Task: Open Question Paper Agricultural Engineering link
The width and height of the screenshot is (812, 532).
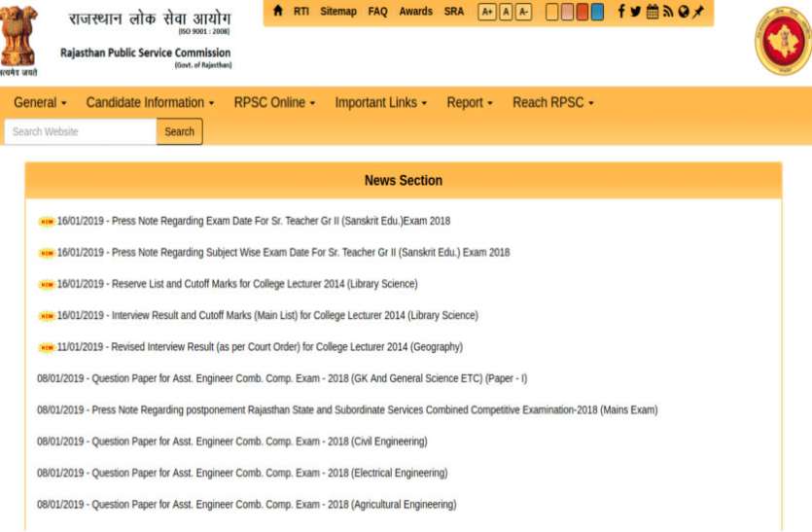Action: (246, 505)
